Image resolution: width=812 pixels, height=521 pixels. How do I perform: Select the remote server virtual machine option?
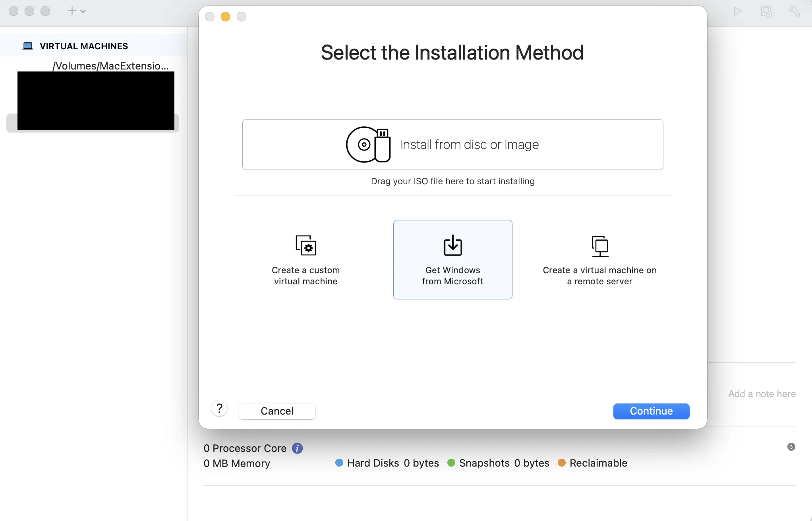click(599, 260)
